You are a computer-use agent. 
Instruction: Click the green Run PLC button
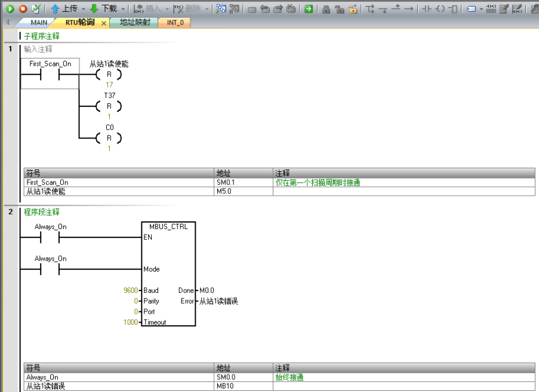pyautogui.click(x=10, y=9)
